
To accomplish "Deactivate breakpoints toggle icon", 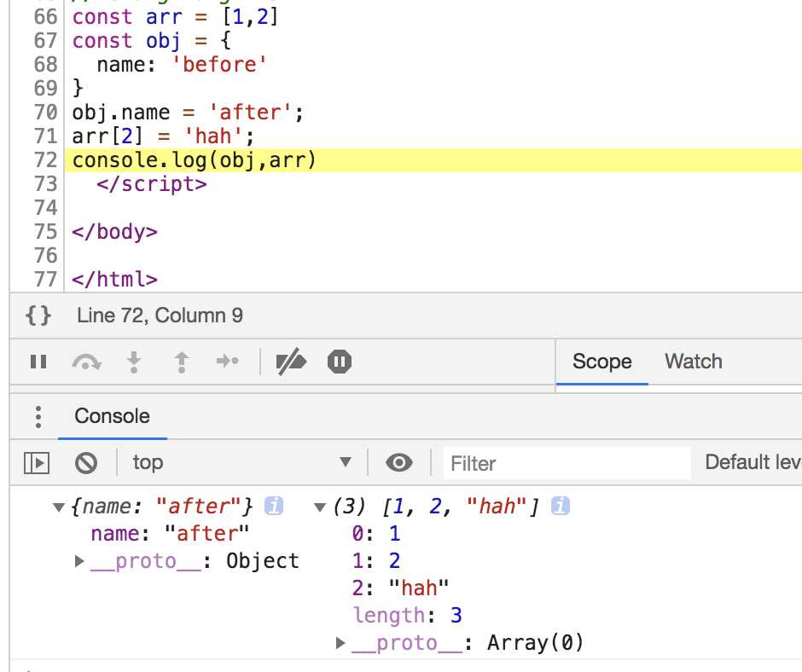I will (x=291, y=362).
